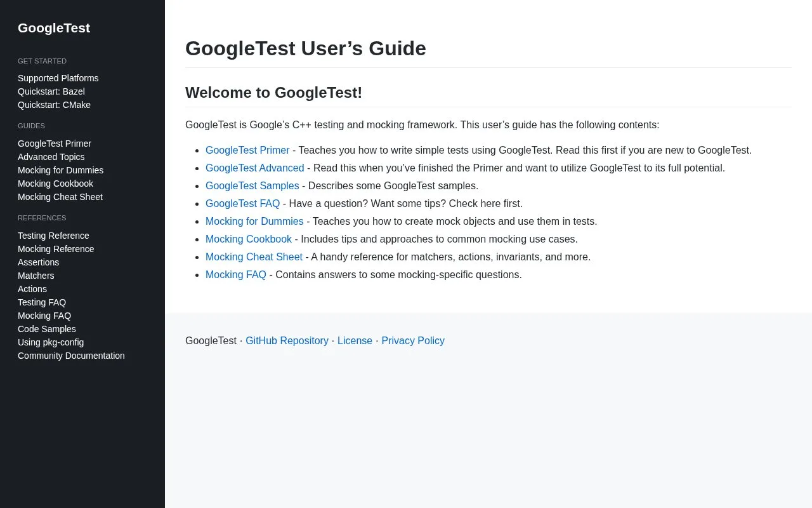Open Code Samples in sidebar
This screenshot has height=508, width=812.
pyautogui.click(x=47, y=329)
